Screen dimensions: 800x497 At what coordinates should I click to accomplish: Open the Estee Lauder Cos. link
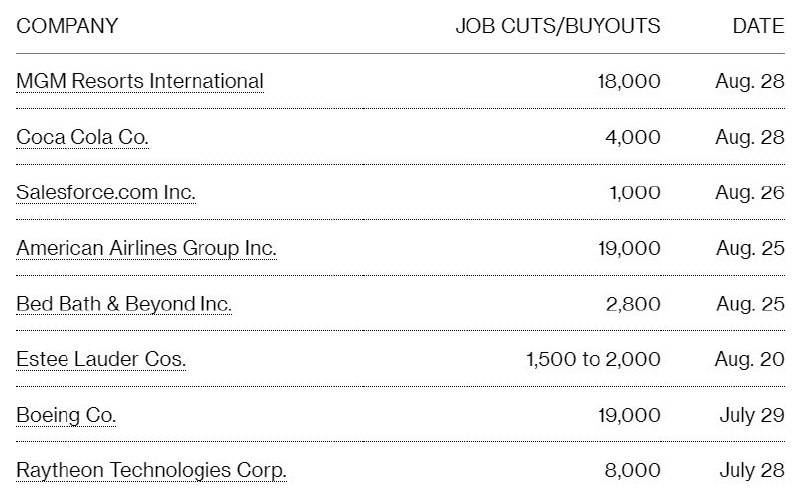coord(101,359)
